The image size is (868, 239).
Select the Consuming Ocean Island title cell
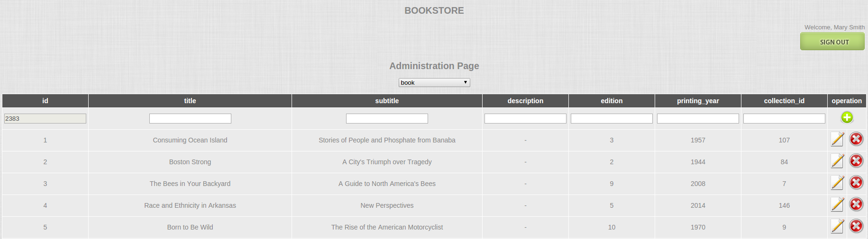190,140
